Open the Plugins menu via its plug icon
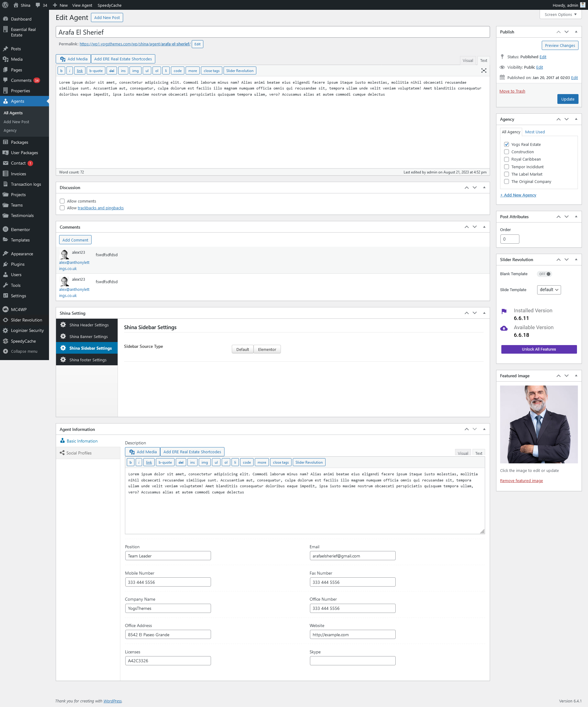 point(6,264)
